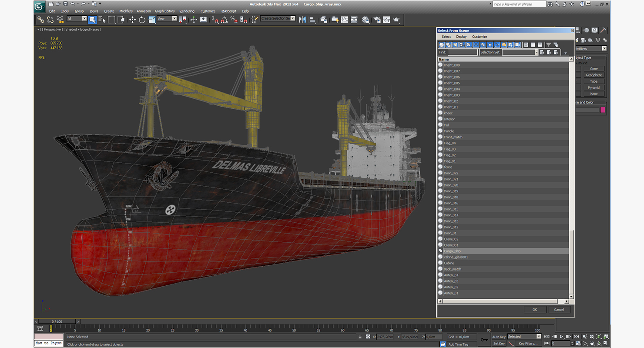Image resolution: width=644 pixels, height=348 pixels.
Task: Select Cargo_Ship in the object list
Action: (x=503, y=251)
